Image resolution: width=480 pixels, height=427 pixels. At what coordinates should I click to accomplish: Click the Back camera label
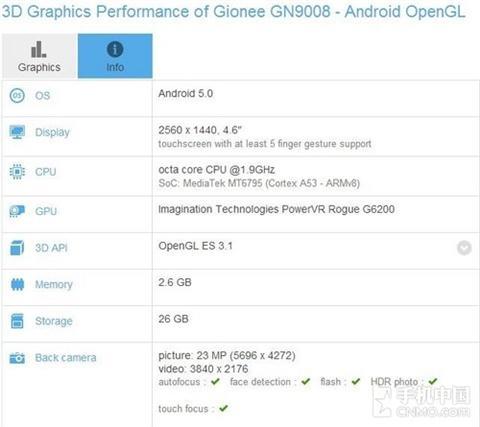coord(66,358)
